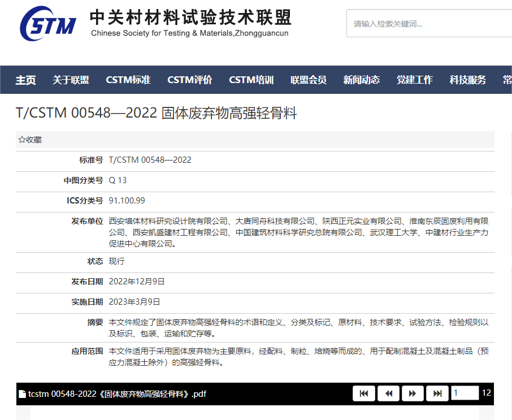
Task: Go to first PDF page
Action: (364, 393)
